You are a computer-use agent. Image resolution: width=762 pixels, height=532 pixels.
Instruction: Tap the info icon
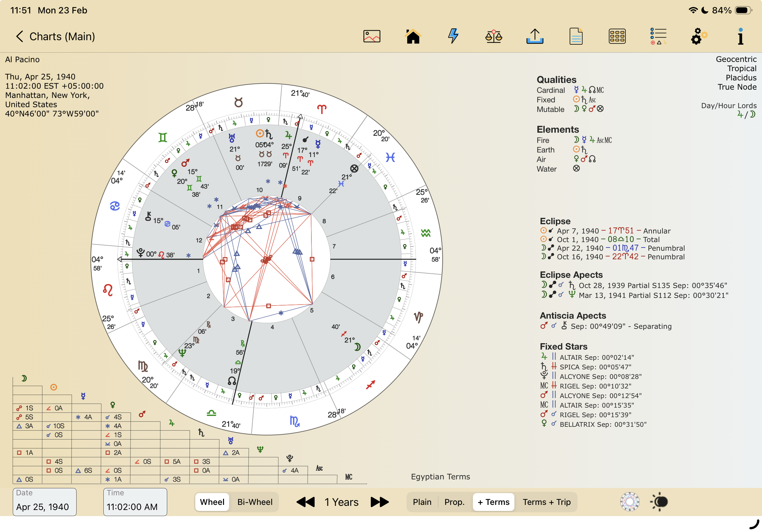(x=740, y=36)
